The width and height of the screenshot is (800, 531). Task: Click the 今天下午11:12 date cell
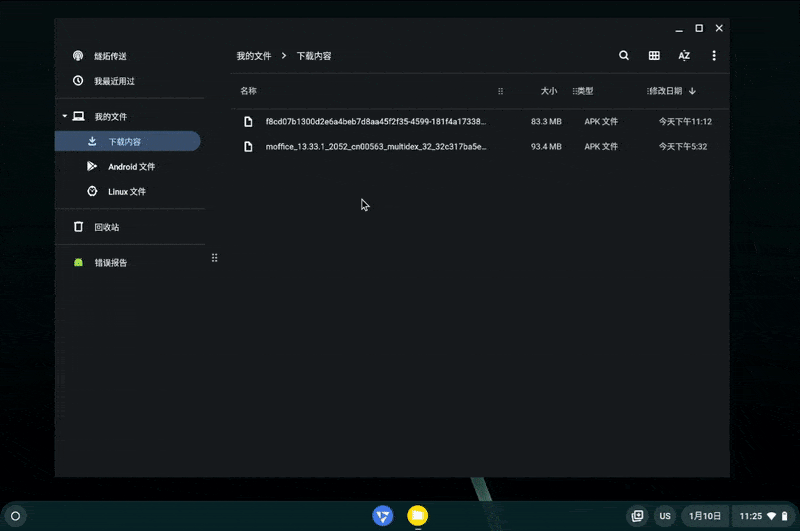click(685, 121)
